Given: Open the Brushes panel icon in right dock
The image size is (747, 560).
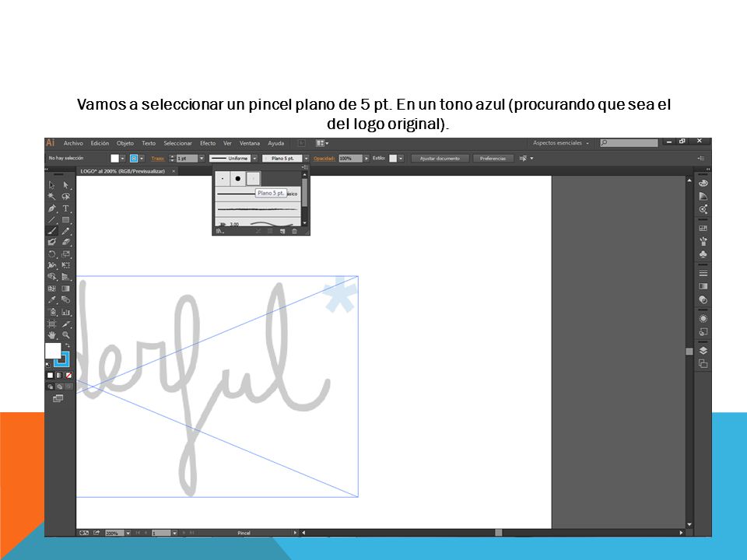Looking at the screenshot, I should 703,241.
